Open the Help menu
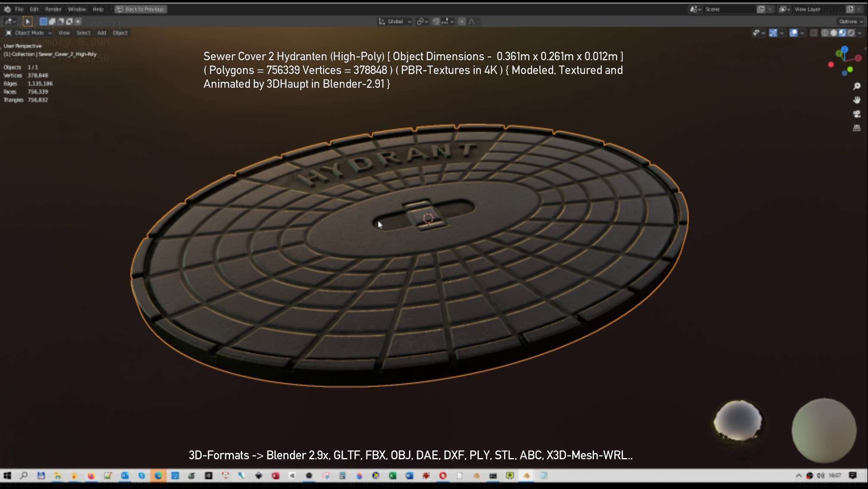Screen dimensions: 868x489 click(98, 9)
